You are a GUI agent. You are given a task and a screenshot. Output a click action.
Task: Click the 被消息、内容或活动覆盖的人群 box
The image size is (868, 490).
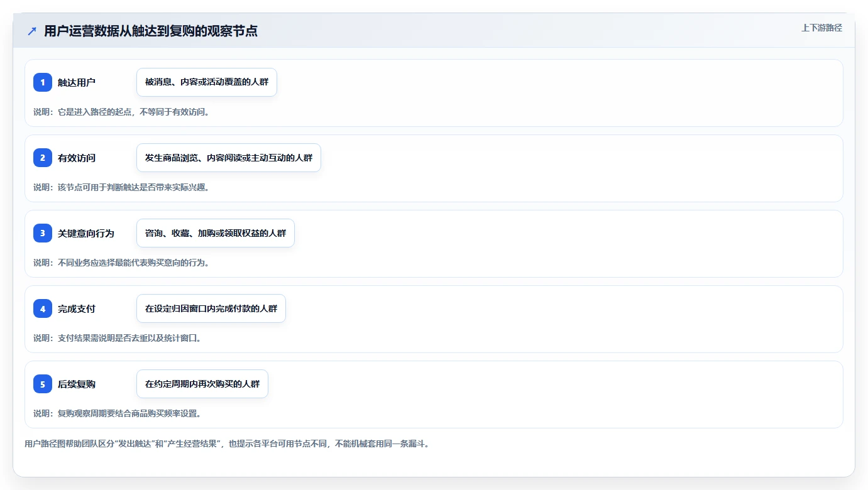pos(207,82)
